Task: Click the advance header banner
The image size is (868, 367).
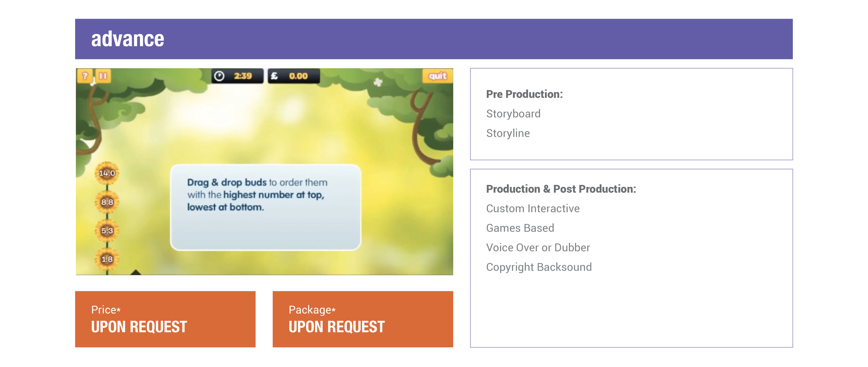Action: pos(434,39)
